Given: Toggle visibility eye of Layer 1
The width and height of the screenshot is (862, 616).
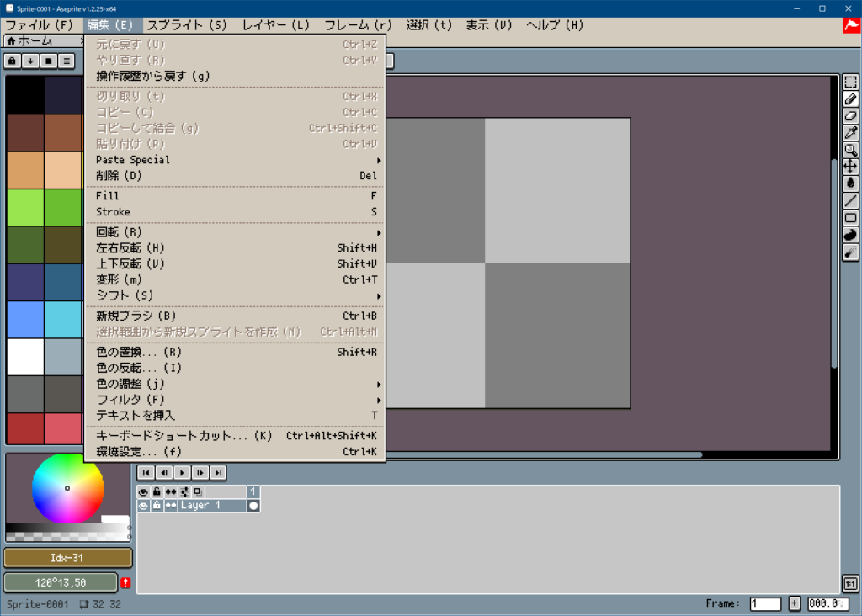Looking at the screenshot, I should pyautogui.click(x=143, y=506).
